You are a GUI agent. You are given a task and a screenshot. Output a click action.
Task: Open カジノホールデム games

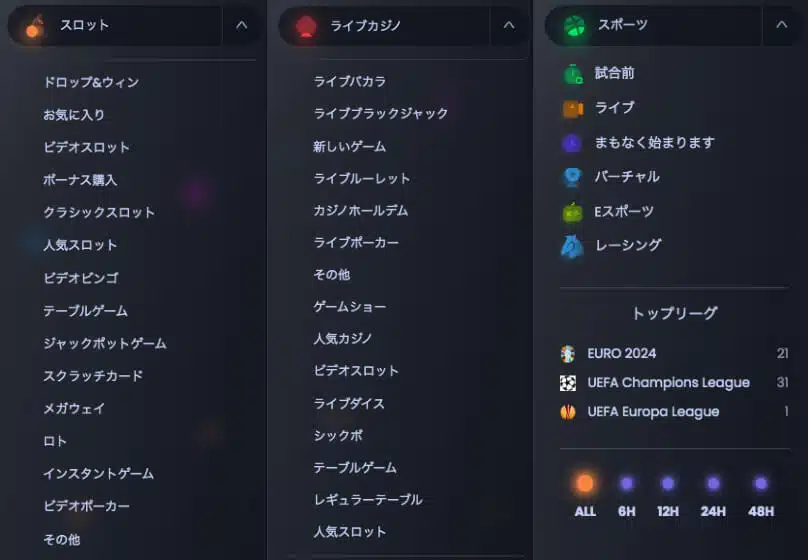point(361,211)
